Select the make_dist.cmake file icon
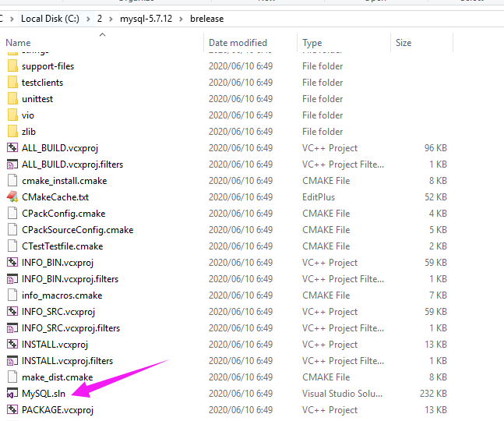504x421 pixels. [x=12, y=377]
